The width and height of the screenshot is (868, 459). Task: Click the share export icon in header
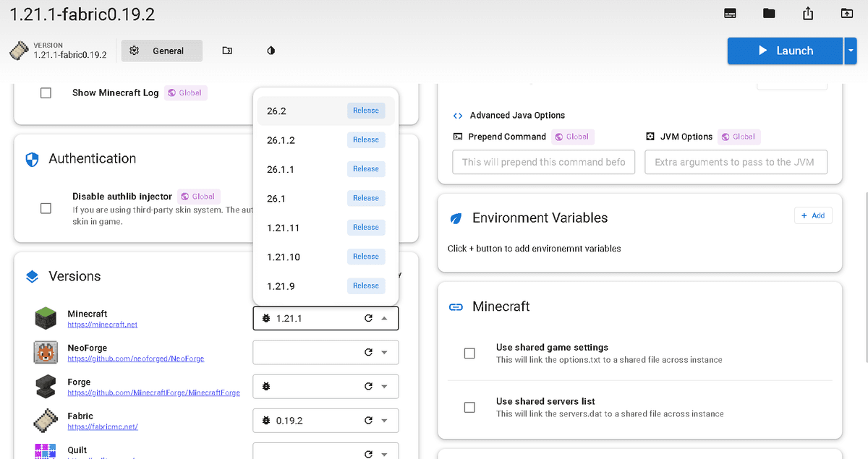(808, 13)
